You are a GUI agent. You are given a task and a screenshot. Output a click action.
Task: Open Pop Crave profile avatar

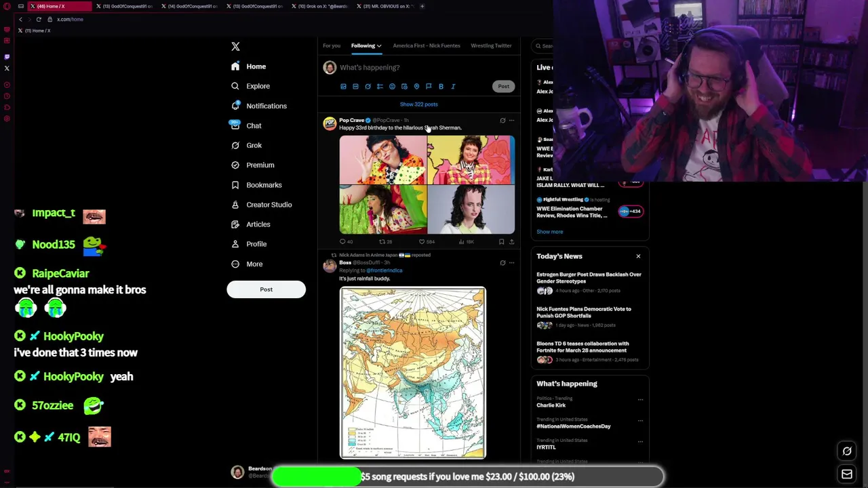[x=330, y=124]
